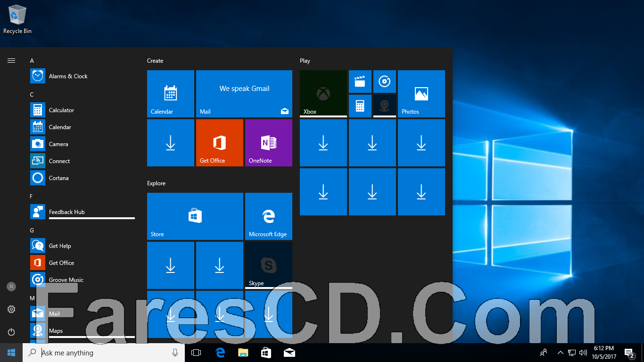Open small Calculator tile in Play group
Image resolution: width=644 pixels, height=362 pixels.
[360, 106]
